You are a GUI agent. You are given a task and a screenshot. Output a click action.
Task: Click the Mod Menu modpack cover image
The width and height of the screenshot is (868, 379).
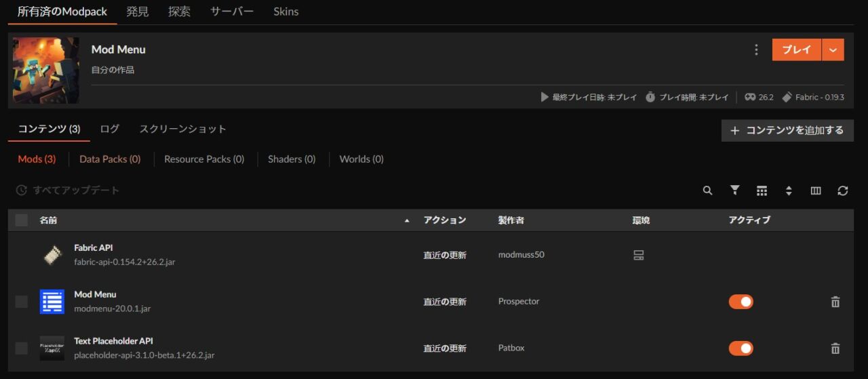coord(46,71)
